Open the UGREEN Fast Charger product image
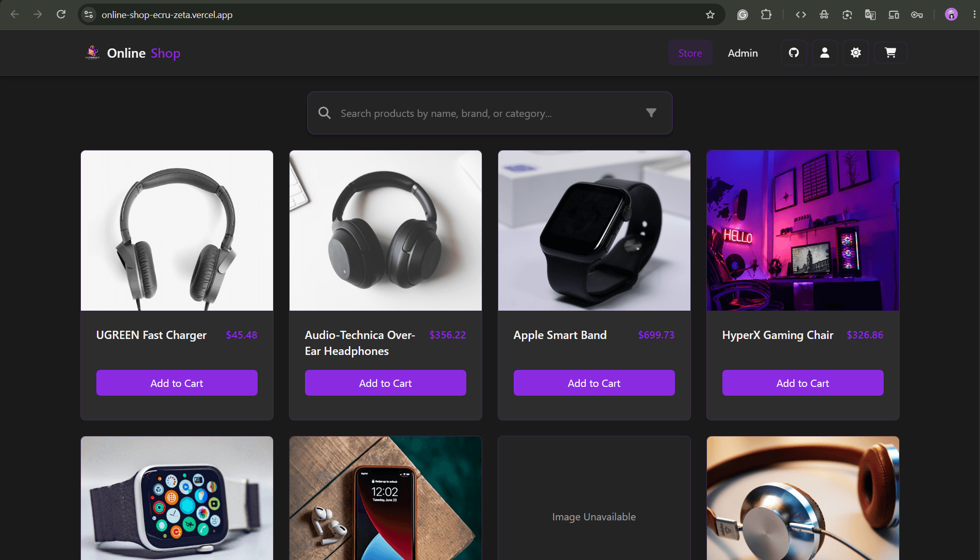Image resolution: width=980 pixels, height=560 pixels. pos(177,230)
